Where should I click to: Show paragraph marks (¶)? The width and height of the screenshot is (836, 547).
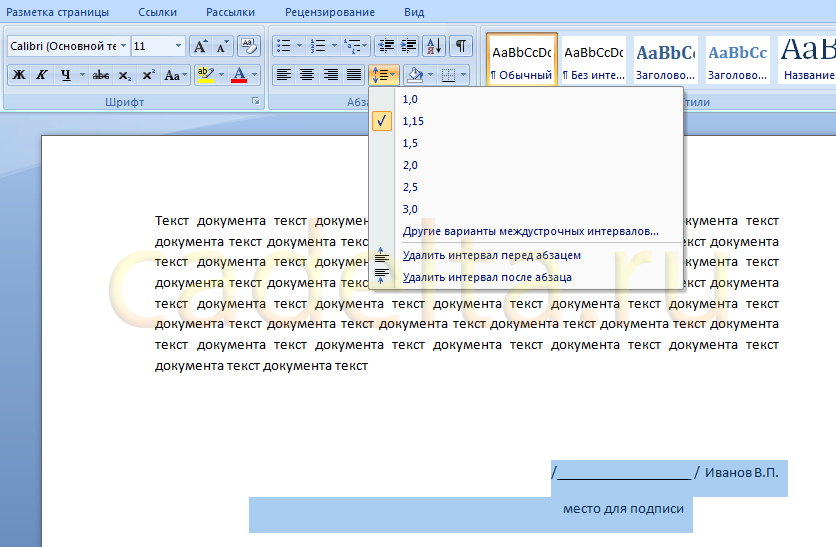tap(461, 46)
